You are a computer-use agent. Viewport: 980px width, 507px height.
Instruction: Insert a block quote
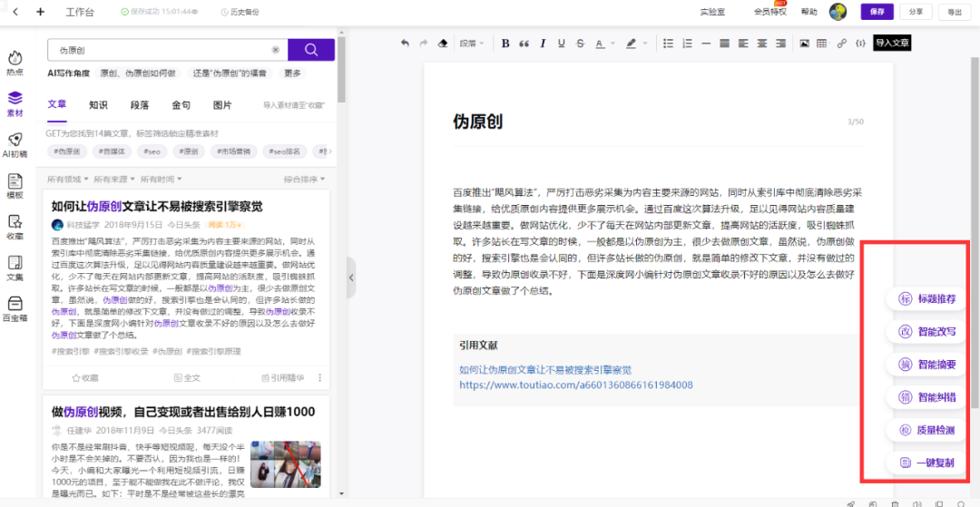524,44
